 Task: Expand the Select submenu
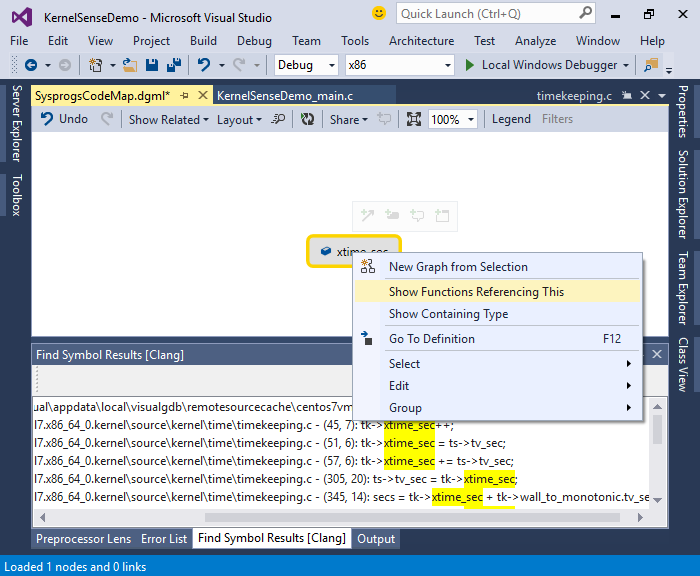click(x=498, y=363)
